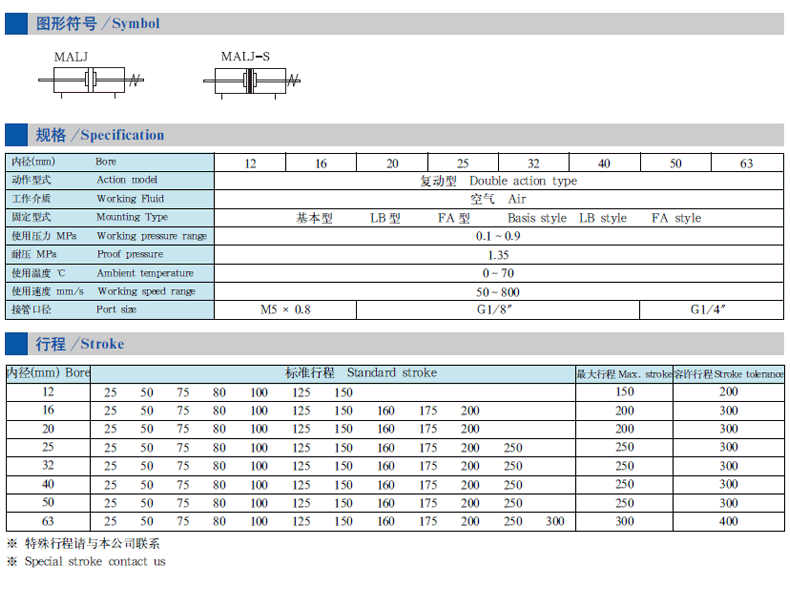This screenshot has height=597, width=790.
Task: Click the 'Port size' row label
Action: [x=116, y=309]
